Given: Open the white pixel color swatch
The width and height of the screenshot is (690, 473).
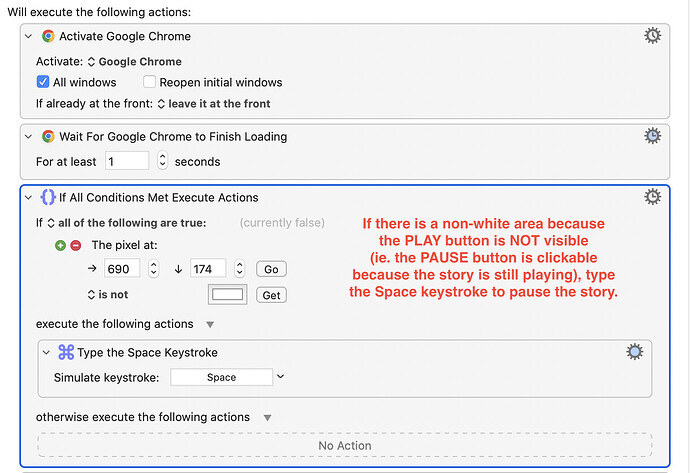Looking at the screenshot, I should click(x=228, y=295).
